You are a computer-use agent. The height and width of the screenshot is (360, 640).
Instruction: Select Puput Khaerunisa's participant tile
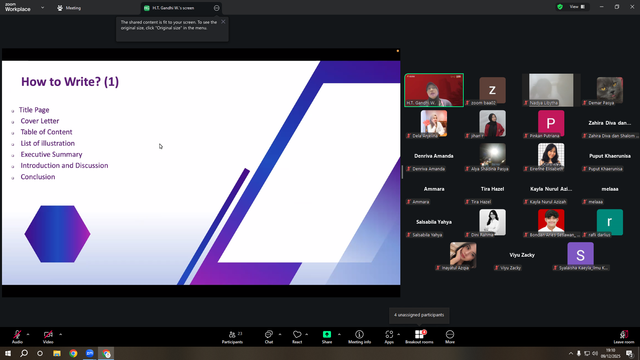click(x=610, y=156)
